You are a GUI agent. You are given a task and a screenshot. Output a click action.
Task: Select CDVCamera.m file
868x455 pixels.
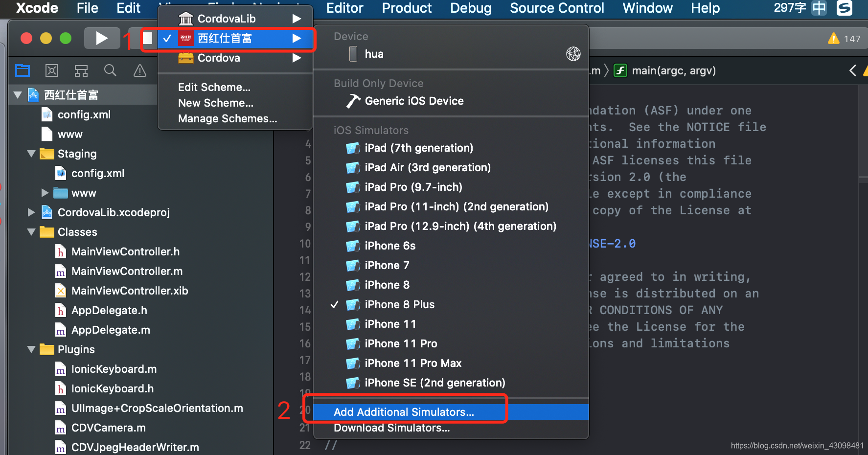point(108,428)
